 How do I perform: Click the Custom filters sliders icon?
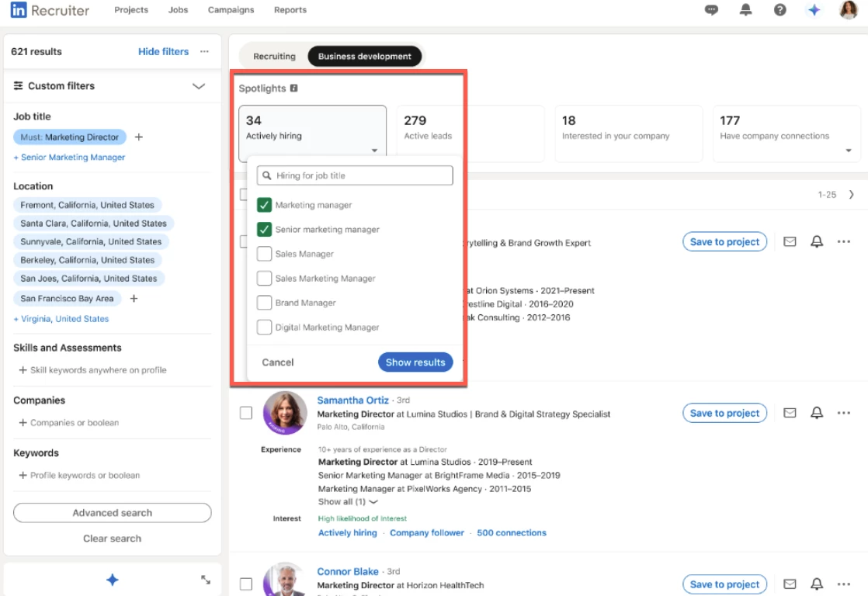[x=19, y=86]
